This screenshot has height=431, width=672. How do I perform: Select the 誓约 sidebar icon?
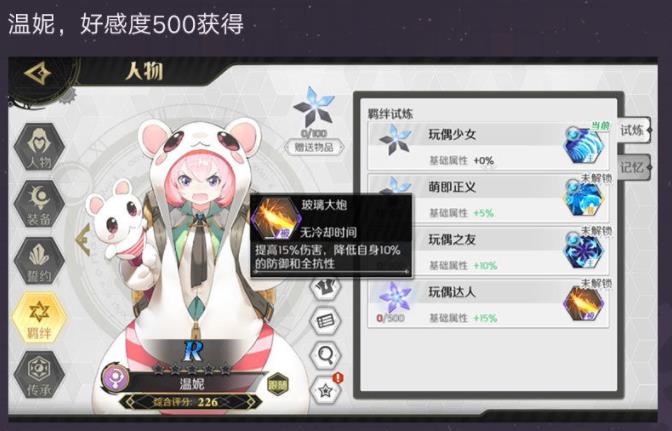coord(39,261)
